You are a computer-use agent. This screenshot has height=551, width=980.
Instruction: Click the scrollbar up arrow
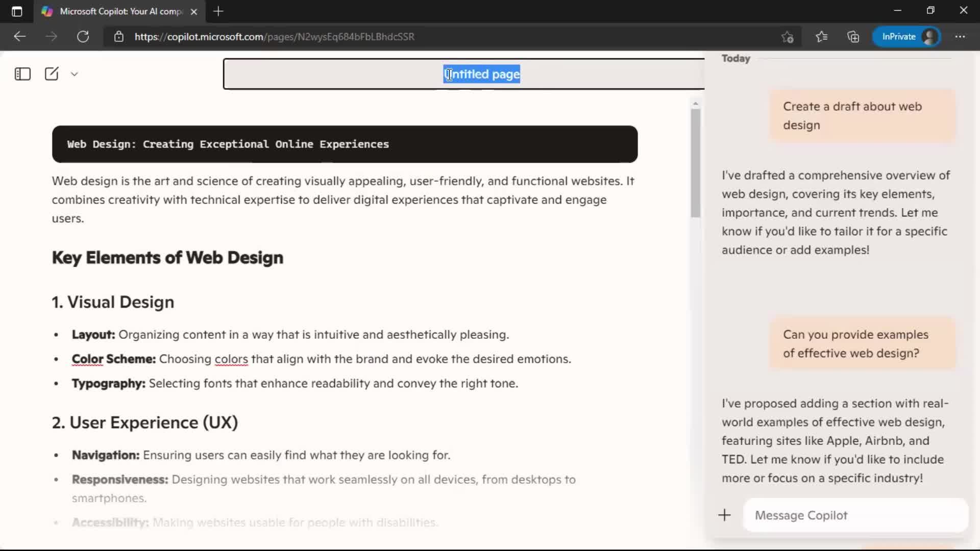695,104
